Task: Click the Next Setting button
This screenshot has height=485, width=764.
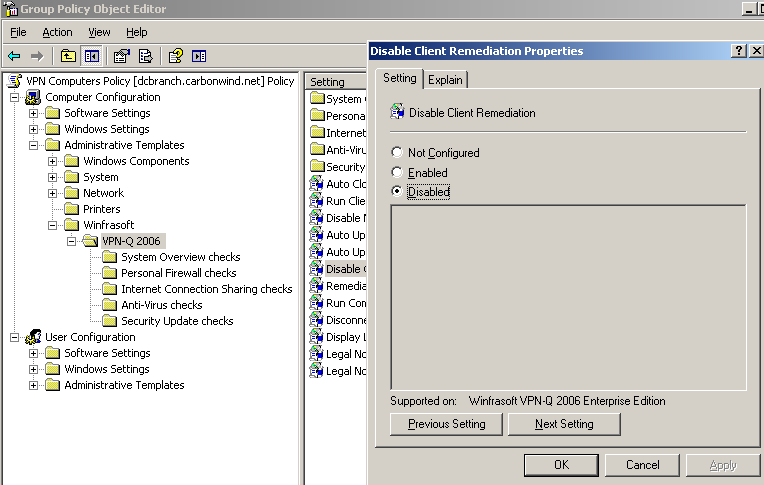Action: pos(564,424)
